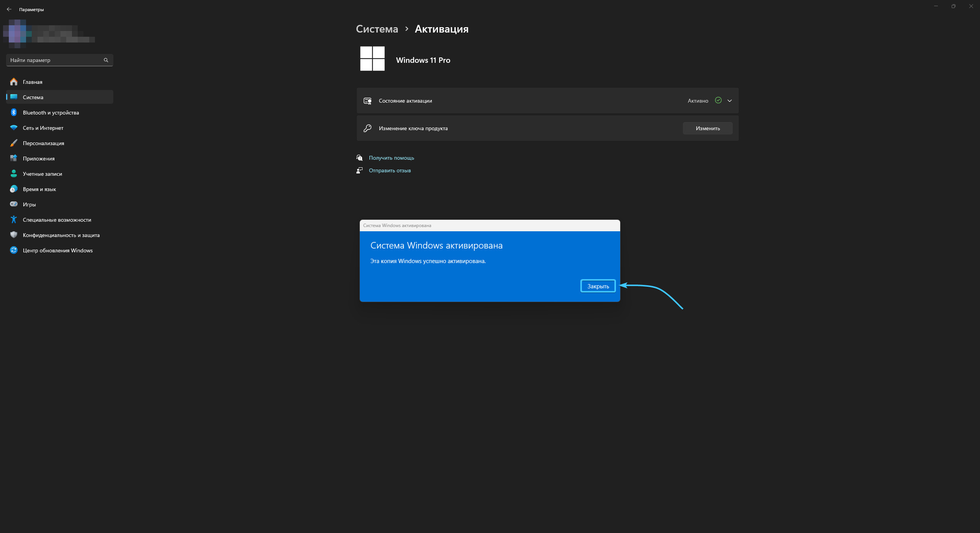Click the back arrow in Параметры
Viewport: 980px width, 533px height.
click(x=9, y=9)
